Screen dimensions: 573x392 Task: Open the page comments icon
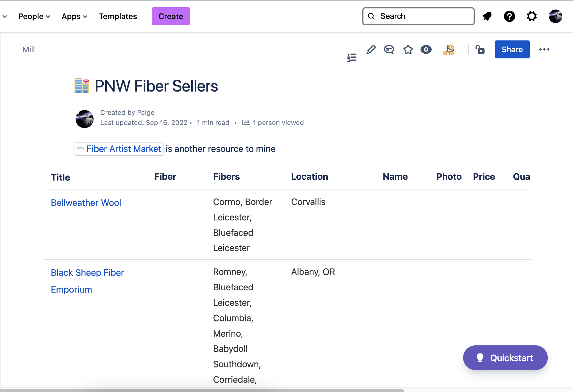point(389,50)
